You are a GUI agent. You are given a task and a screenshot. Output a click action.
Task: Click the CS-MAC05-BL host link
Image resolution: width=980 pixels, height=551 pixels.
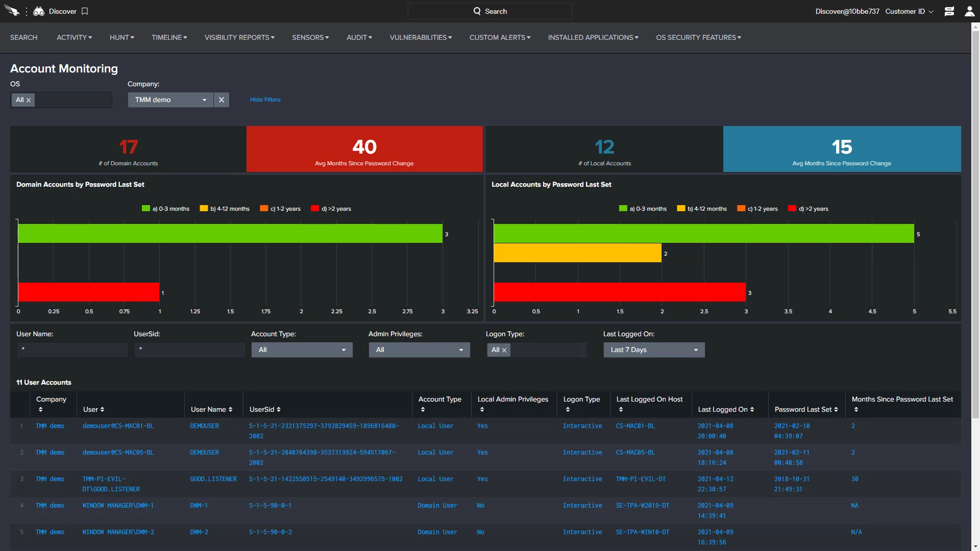635,453
